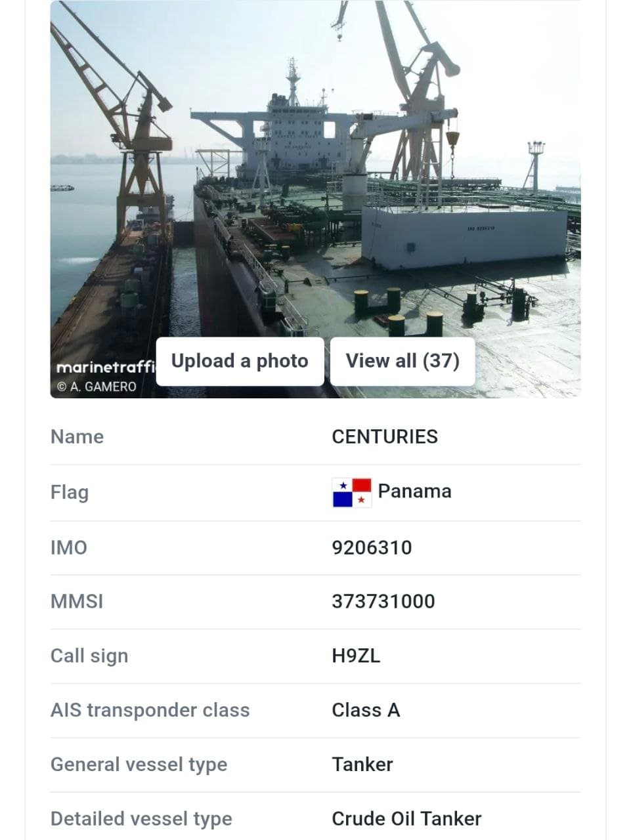This screenshot has width=631, height=840.
Task: Click the Flag row label
Action: click(x=70, y=492)
